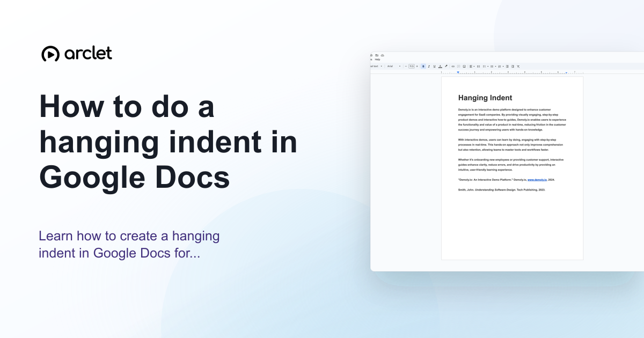Screen dimensions: 644x338
Task: Click the Insert link icon
Action: click(453, 66)
